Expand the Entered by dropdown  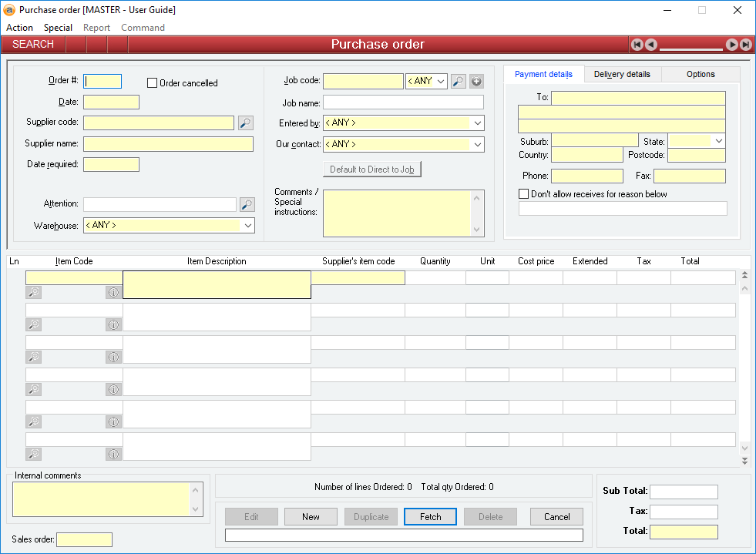coord(478,123)
